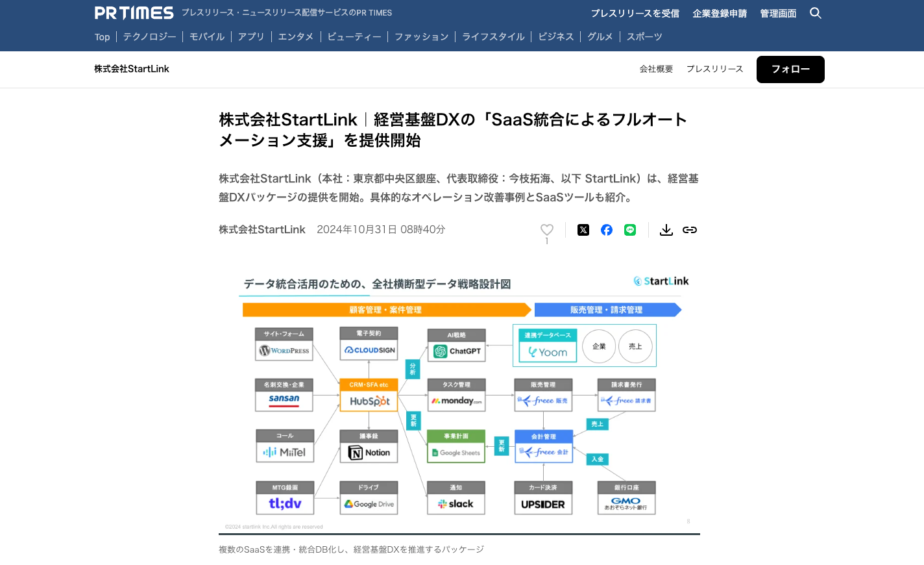Open the Top category
This screenshot has height=565, width=924.
pyautogui.click(x=103, y=37)
